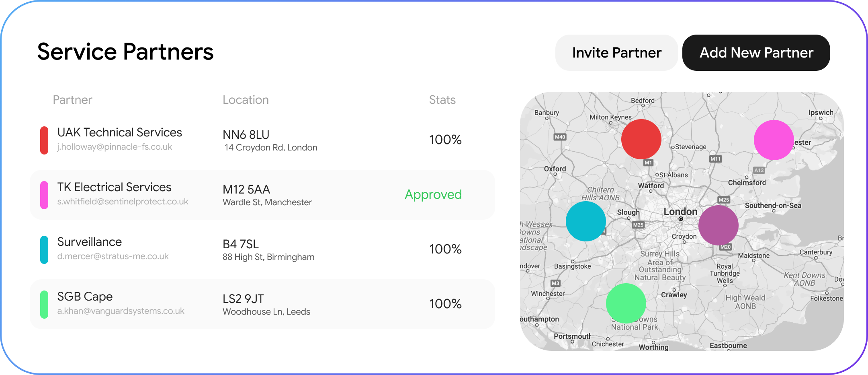Sort by the Stats column header
Screen dimensions: 868x375
442,100
